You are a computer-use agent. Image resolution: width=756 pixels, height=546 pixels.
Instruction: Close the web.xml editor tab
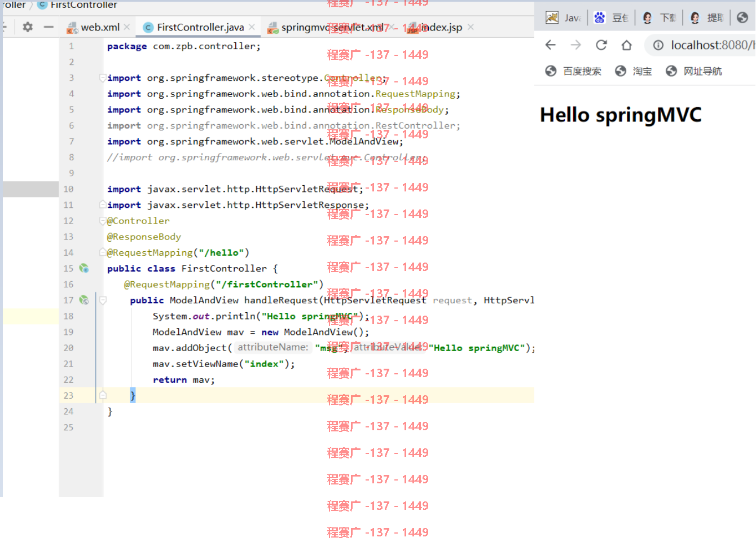click(127, 27)
